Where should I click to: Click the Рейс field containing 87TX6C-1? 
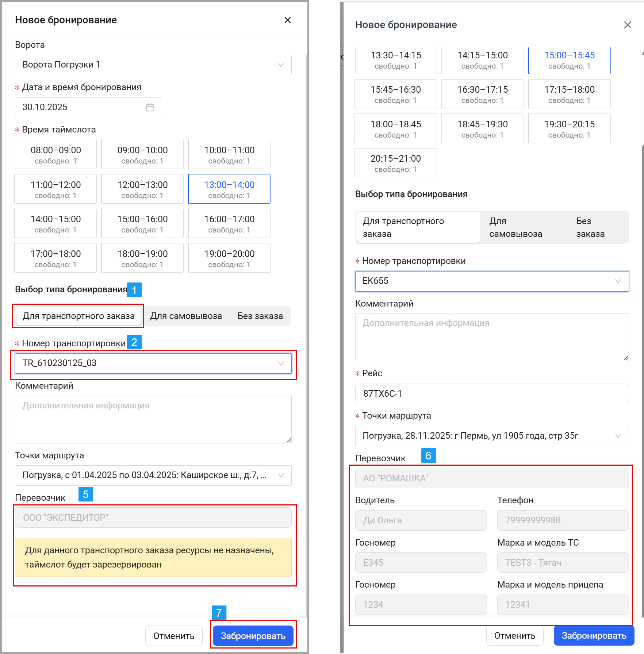(x=491, y=393)
